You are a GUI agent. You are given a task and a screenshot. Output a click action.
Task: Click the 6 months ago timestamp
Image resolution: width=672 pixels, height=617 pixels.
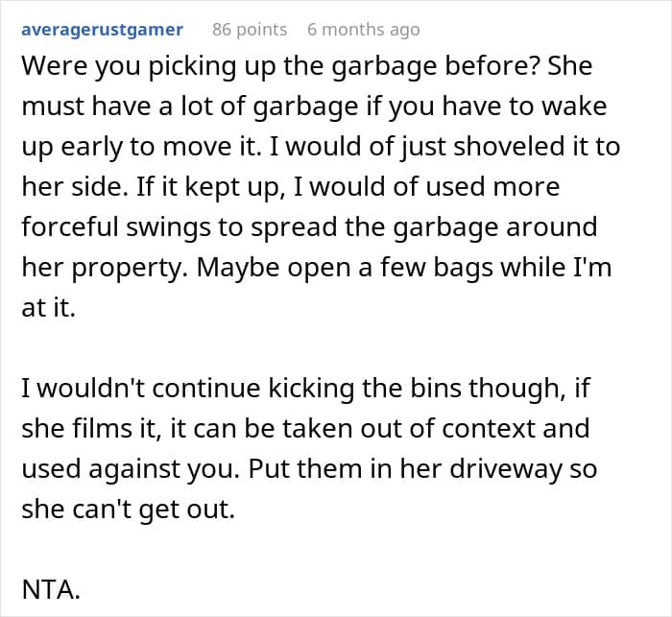(x=363, y=30)
